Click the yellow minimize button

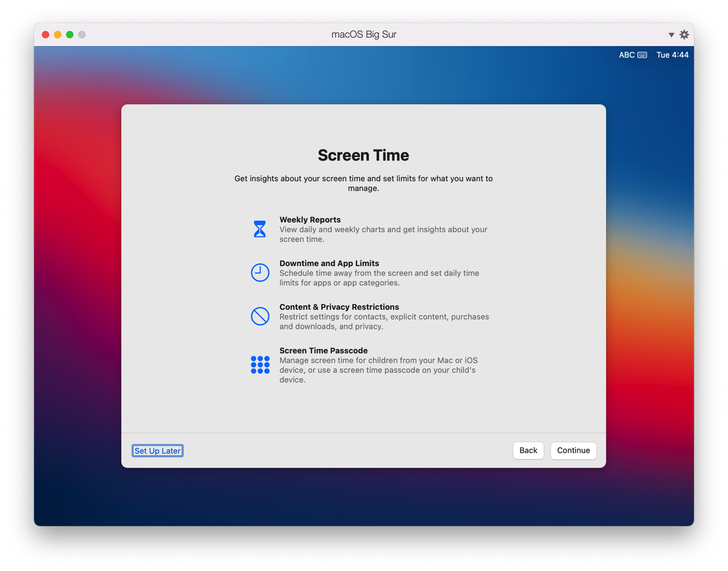point(57,34)
